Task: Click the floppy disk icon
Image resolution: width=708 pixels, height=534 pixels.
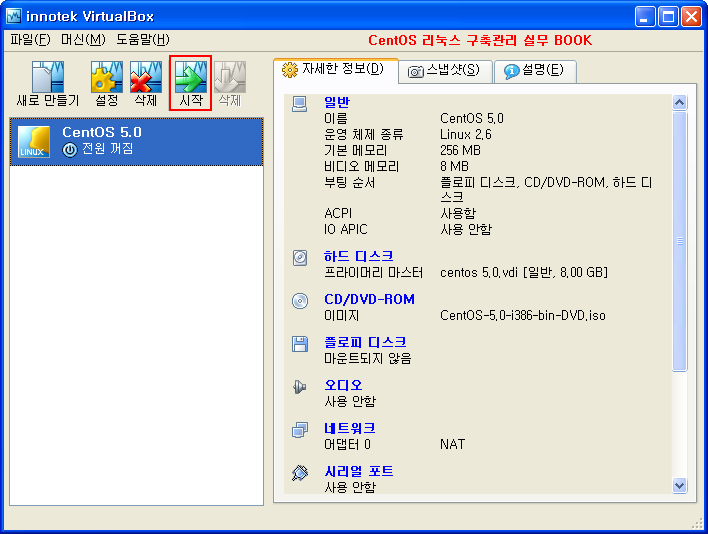Action: (300, 344)
